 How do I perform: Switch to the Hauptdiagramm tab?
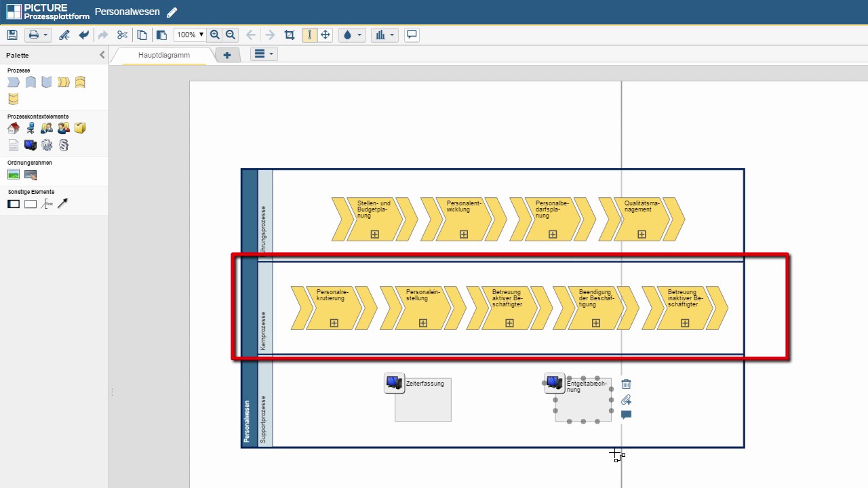164,55
